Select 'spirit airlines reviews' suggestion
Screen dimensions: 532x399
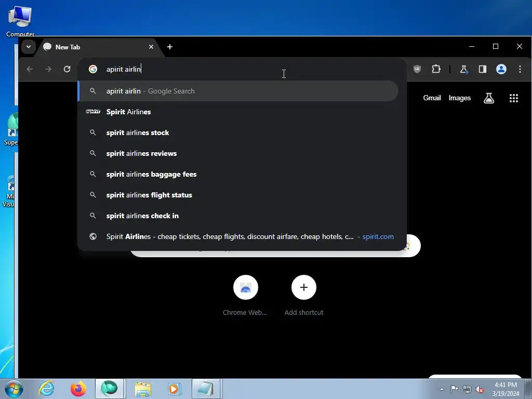[238, 153]
